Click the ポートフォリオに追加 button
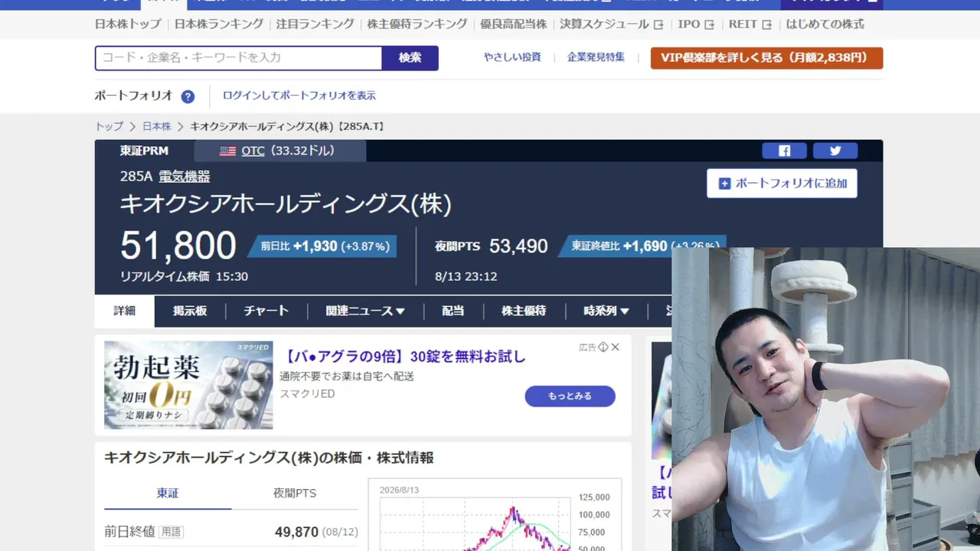This screenshot has width=980, height=551. tap(782, 184)
